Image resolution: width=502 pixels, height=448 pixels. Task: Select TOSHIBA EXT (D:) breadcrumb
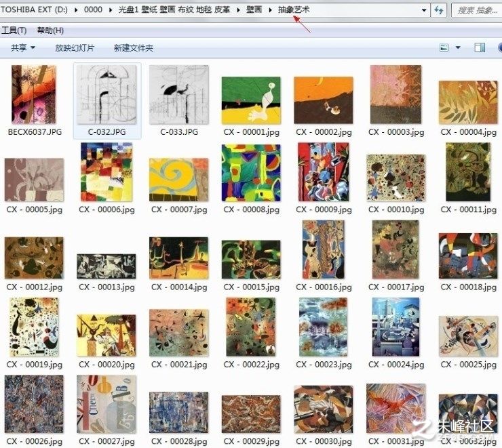[34, 9]
